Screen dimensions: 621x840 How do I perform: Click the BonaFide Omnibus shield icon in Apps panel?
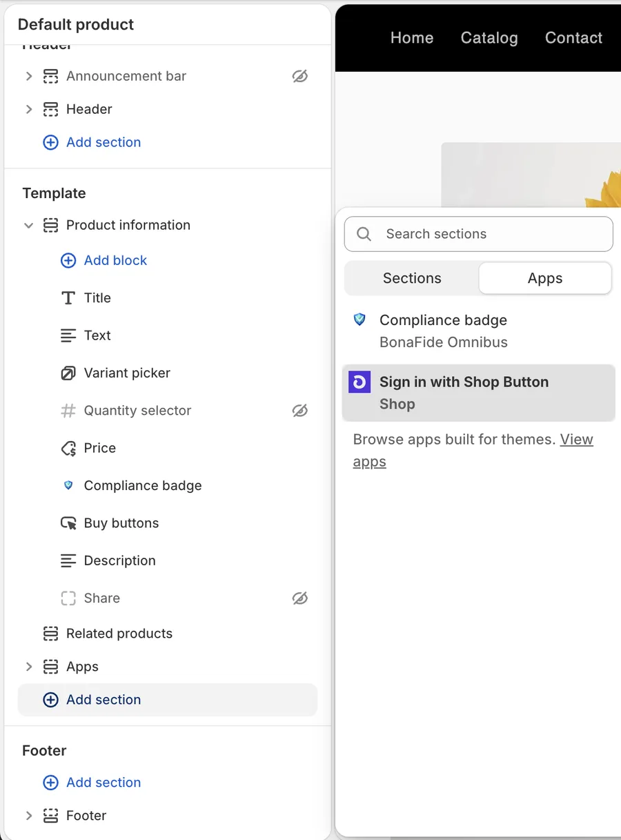coord(359,320)
